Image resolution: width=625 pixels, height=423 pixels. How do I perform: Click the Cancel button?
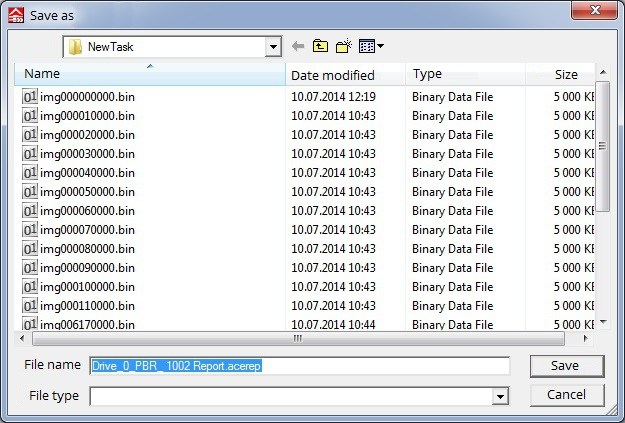566,395
